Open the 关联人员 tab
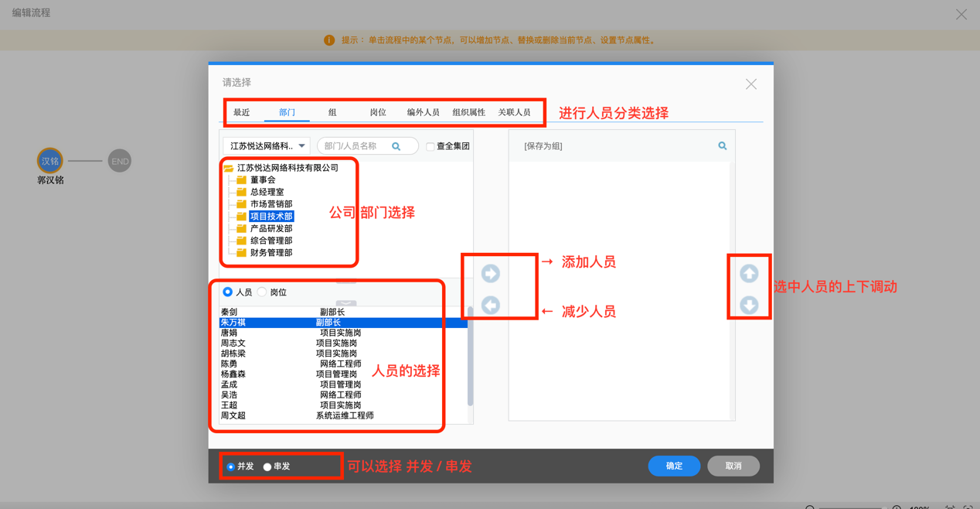This screenshot has height=509, width=980. point(515,111)
